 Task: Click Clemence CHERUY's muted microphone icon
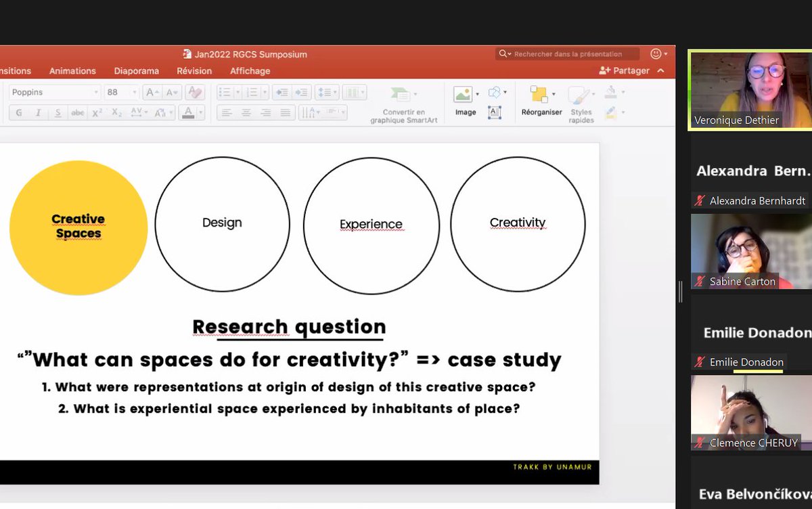pos(699,443)
